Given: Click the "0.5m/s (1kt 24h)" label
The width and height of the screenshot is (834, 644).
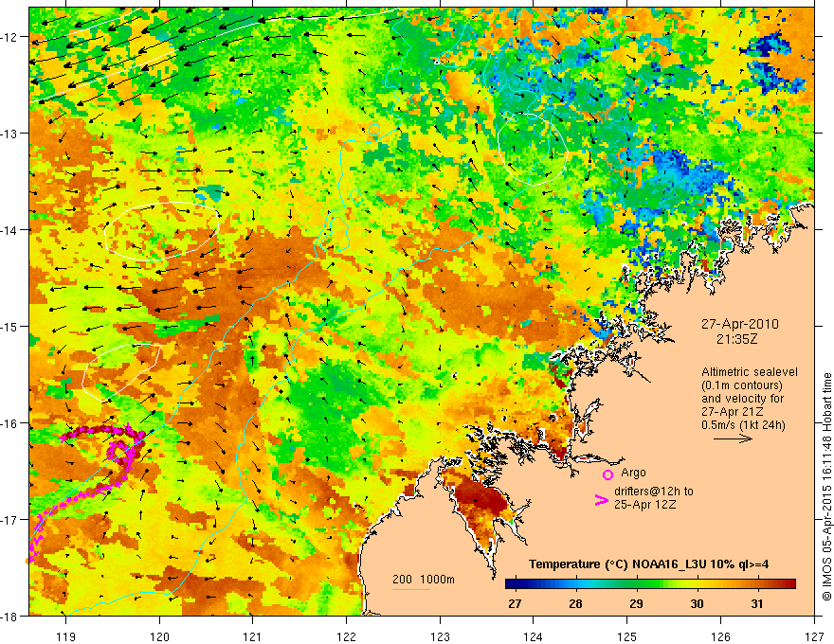Looking at the screenshot, I should 743,425.
